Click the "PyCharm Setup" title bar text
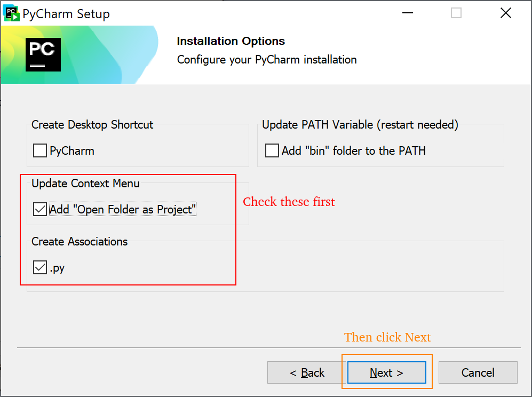This screenshot has width=532, height=397. (x=66, y=14)
